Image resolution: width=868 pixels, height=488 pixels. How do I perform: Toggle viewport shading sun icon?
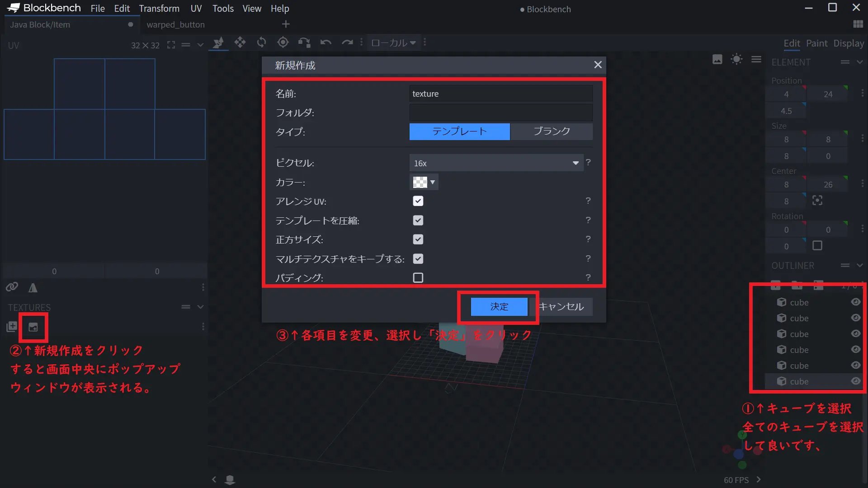tap(736, 59)
